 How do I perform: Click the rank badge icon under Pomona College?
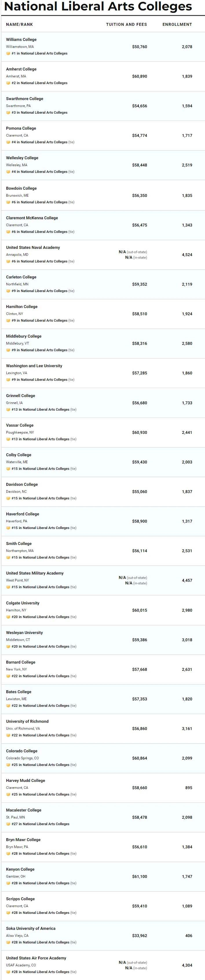click(8, 142)
